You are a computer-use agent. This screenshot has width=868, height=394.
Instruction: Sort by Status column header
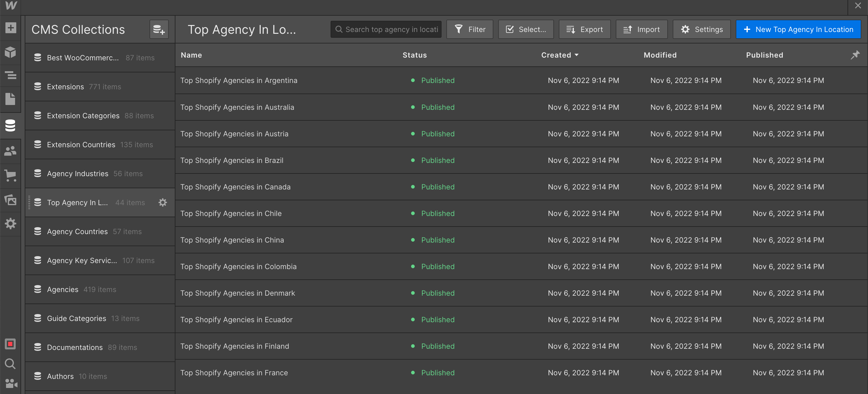tap(414, 55)
